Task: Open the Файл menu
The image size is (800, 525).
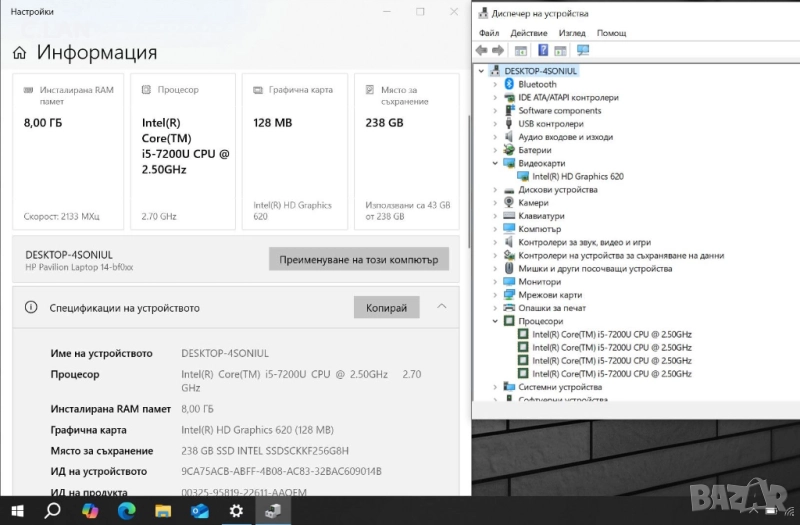Action: (x=488, y=33)
